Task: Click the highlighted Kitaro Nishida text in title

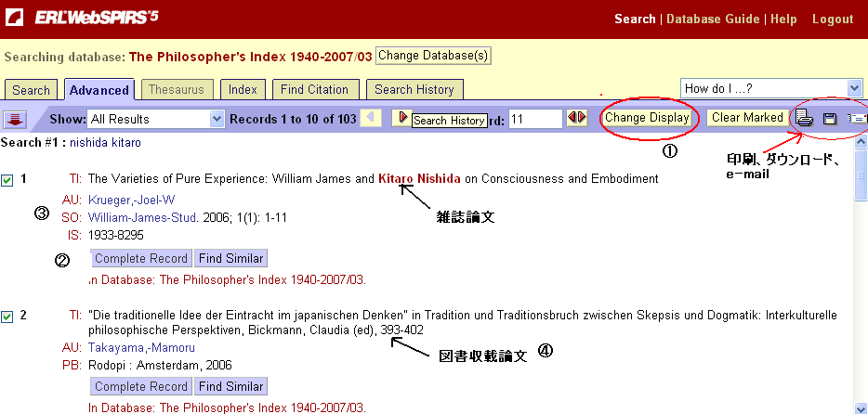Action: click(x=420, y=178)
